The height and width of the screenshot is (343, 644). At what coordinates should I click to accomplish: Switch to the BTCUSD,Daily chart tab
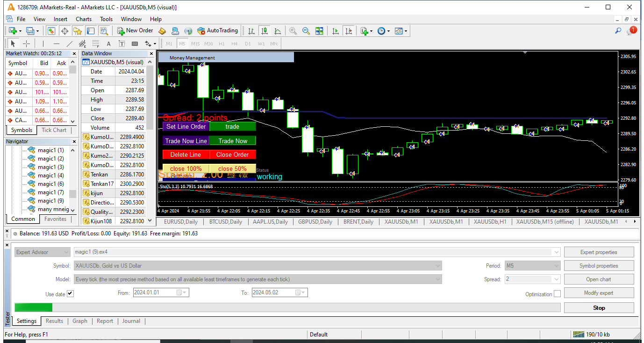click(226, 222)
